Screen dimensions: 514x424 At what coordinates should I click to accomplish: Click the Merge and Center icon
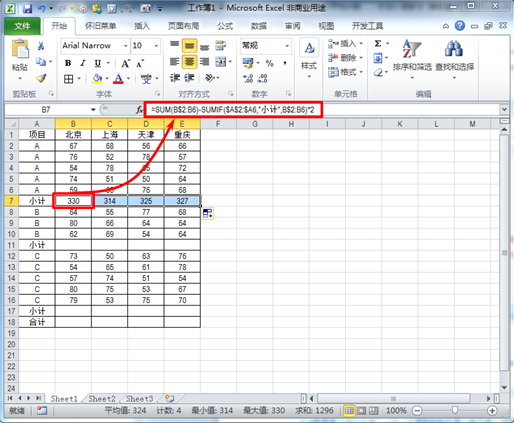pos(221,62)
